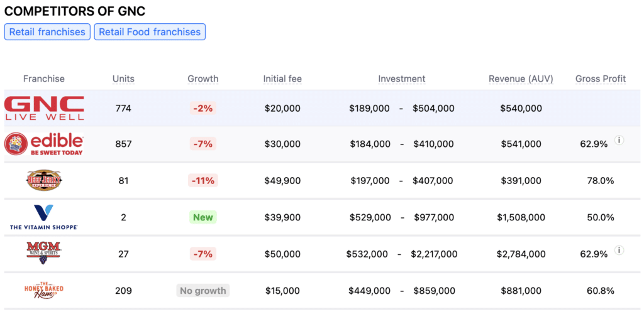
Task: Click gross profit 60.8%
Action: (601, 291)
